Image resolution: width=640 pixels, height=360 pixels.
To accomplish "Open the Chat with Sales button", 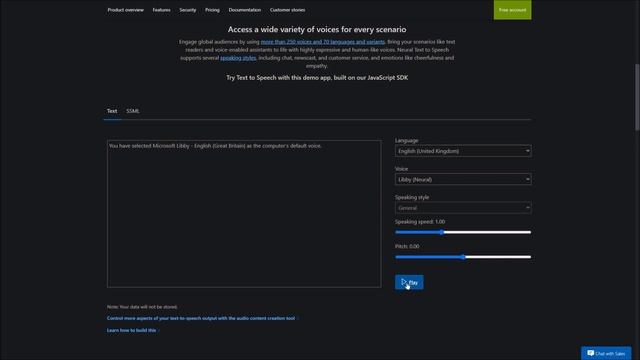I will 606,353.
